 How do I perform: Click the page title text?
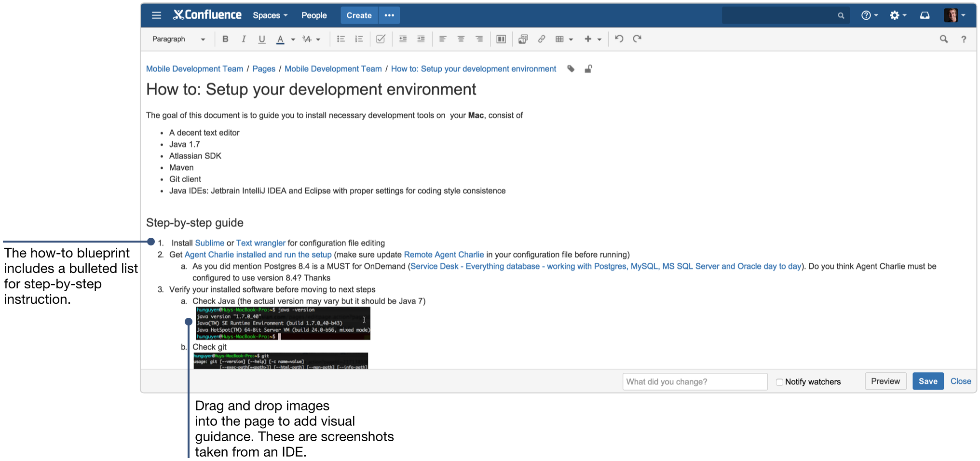(311, 90)
